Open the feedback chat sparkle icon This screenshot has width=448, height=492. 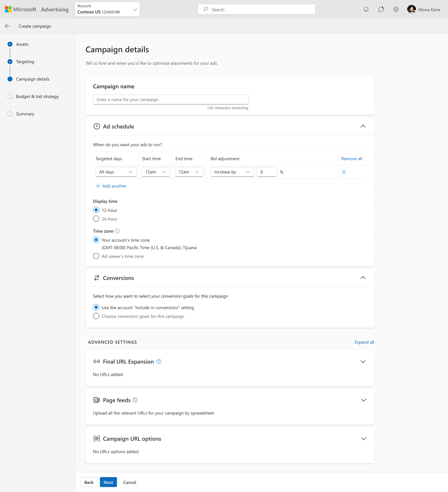(x=381, y=9)
